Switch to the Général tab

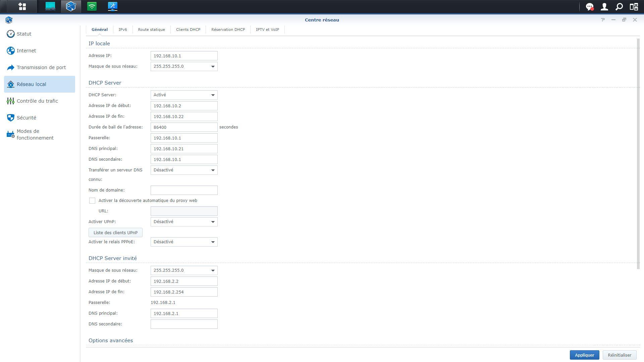100,30
